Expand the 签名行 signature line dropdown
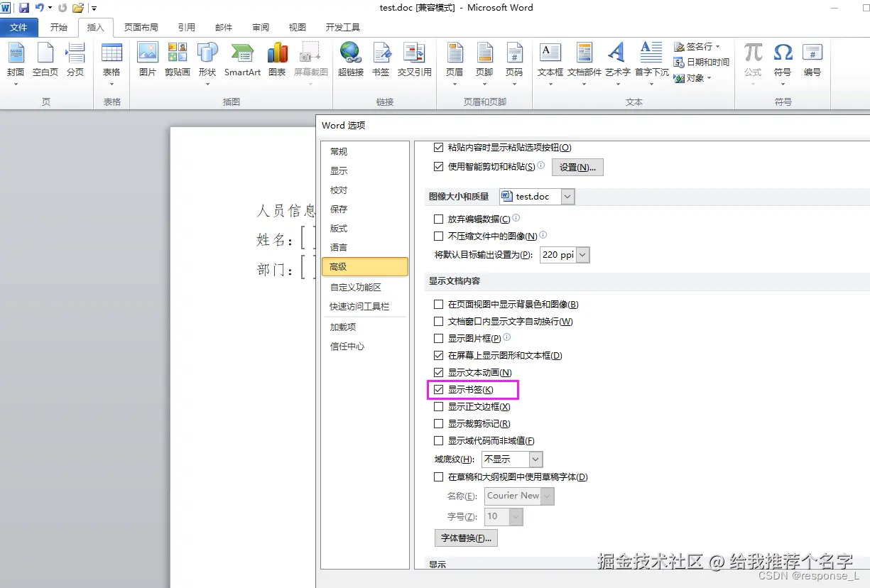Image resolution: width=870 pixels, height=588 pixels. pos(718,47)
